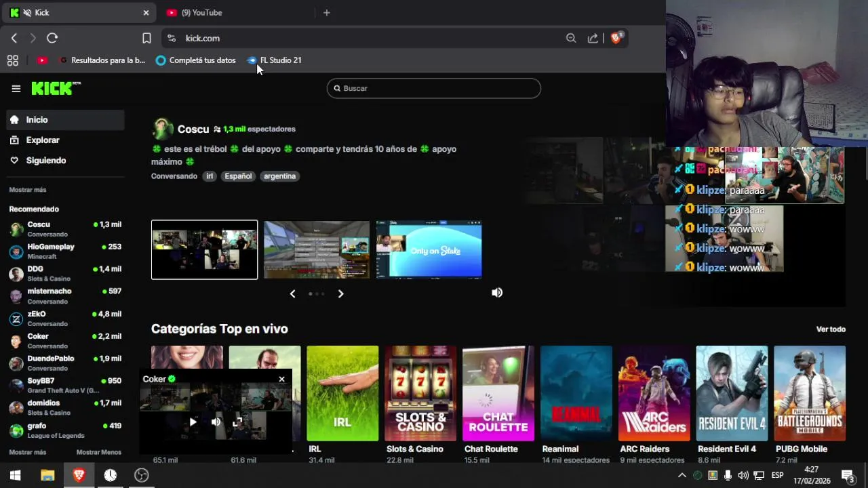Show previous featured stream carousel arrow
This screenshot has height=488, width=868.
pos(292,293)
